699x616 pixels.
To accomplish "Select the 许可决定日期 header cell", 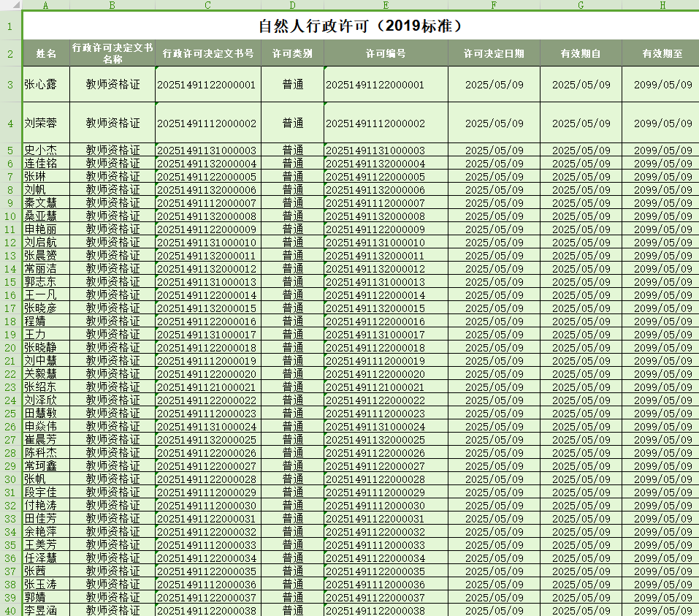I will 494,53.
